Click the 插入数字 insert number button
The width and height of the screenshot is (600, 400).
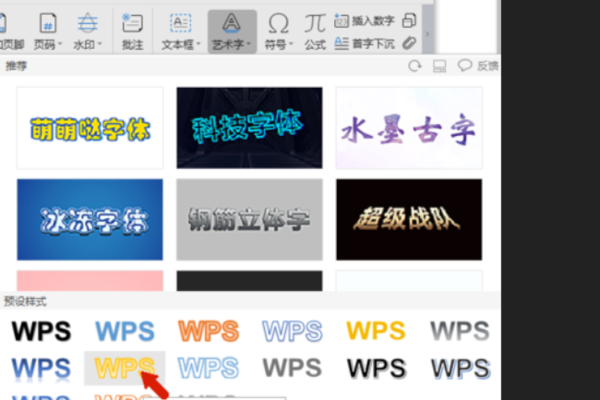[x=364, y=21]
